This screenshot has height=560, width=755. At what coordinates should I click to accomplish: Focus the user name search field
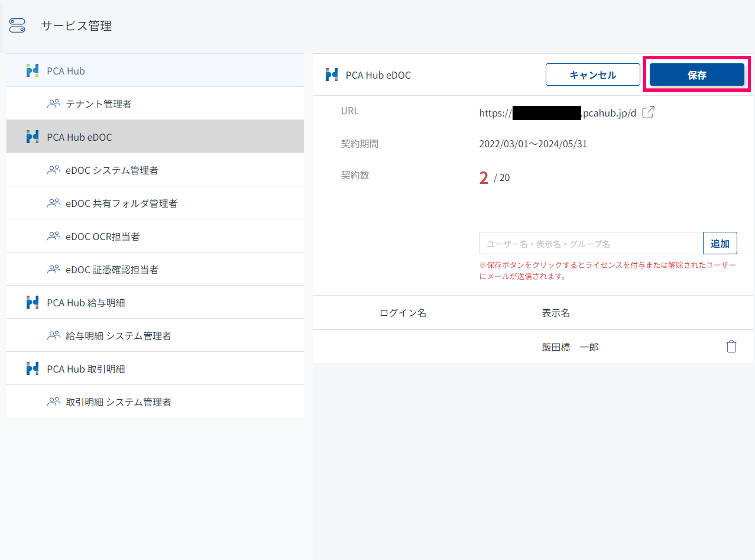(591, 243)
